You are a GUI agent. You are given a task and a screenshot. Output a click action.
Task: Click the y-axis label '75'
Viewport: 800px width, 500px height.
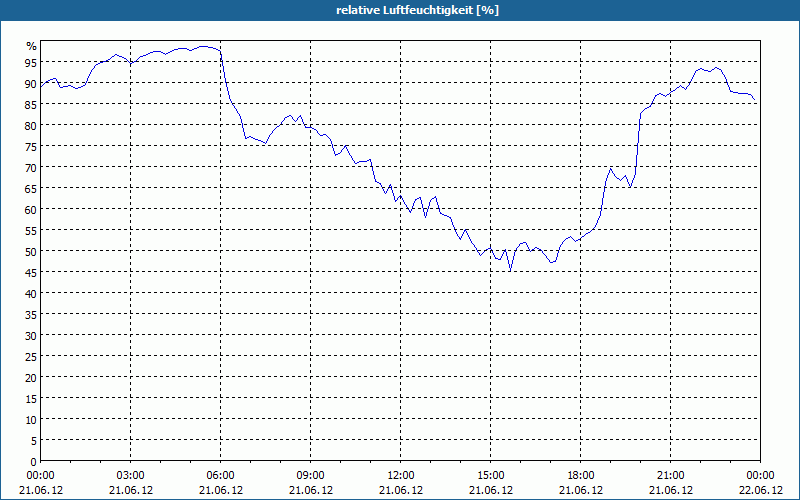[x=32, y=146]
